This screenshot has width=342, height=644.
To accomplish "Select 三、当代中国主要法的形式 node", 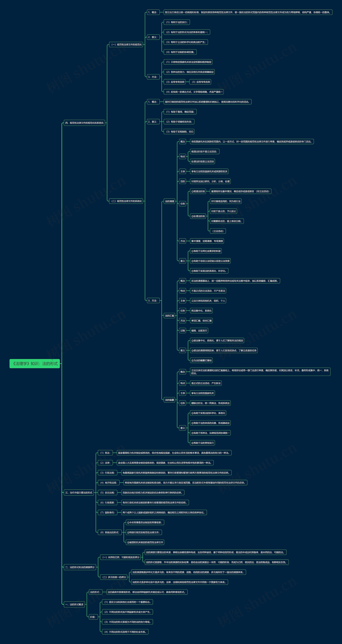I will point(79,492).
